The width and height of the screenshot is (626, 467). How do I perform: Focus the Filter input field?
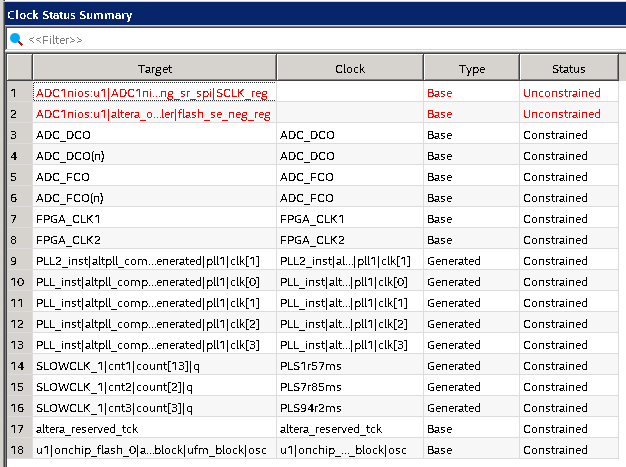point(300,39)
